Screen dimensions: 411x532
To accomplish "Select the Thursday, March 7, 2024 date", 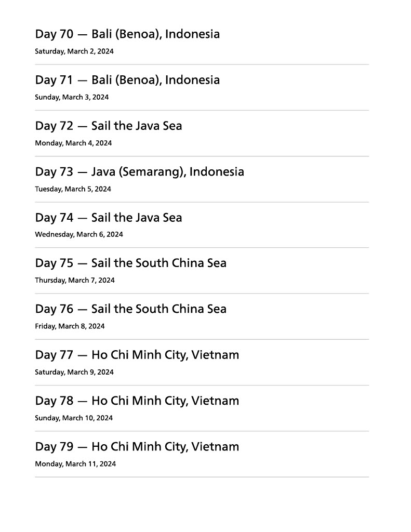I will pyautogui.click(x=75, y=281).
